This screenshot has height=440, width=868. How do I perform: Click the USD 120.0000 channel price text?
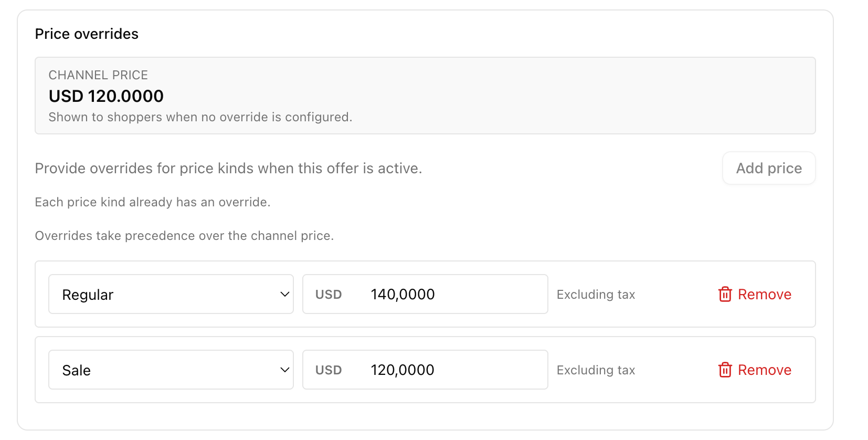coord(106,96)
